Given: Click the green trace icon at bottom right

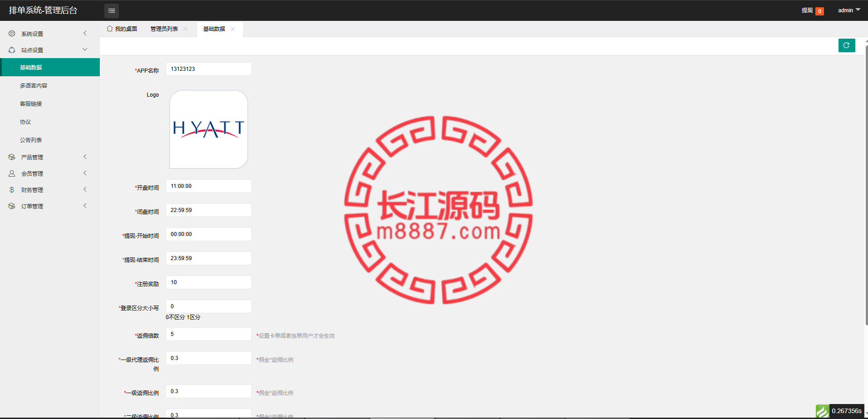Looking at the screenshot, I should [x=822, y=411].
